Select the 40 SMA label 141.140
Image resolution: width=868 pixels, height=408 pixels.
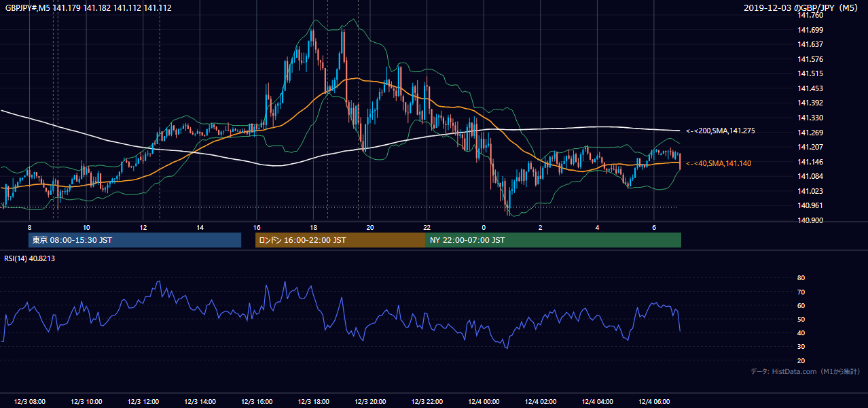tap(718, 163)
